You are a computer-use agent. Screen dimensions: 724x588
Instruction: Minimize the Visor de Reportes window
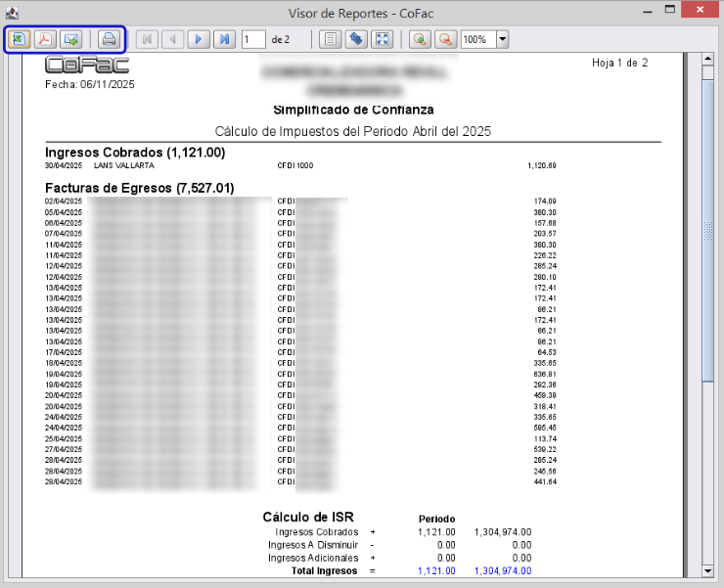[648, 10]
